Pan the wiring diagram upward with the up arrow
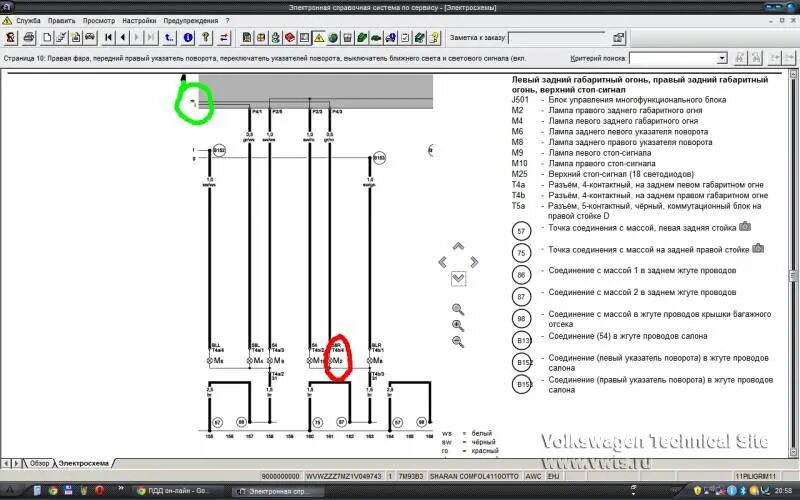Screen dimensions: 800x500 458,246
